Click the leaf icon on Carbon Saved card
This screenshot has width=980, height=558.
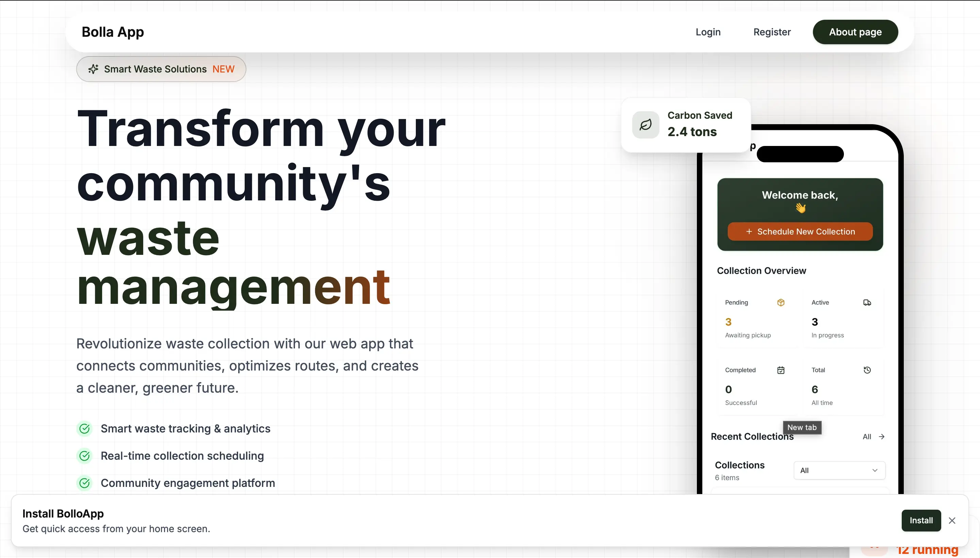(x=646, y=125)
